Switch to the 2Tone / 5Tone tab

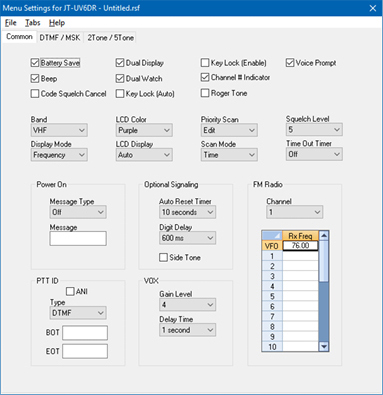click(x=111, y=38)
